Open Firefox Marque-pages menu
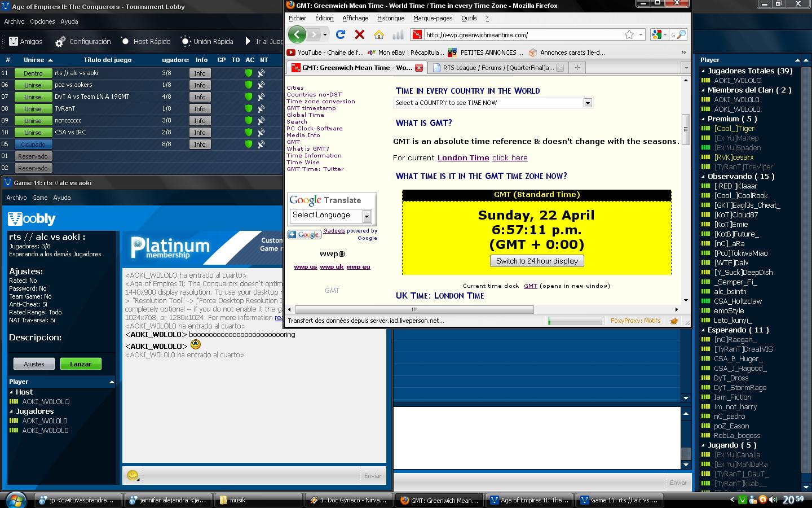The height and width of the screenshot is (508, 812). click(x=433, y=18)
